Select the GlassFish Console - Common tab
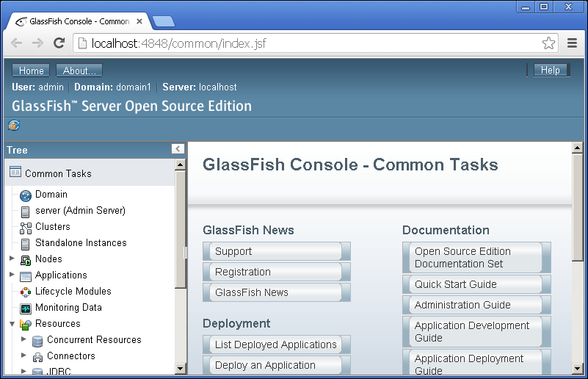 coord(79,21)
